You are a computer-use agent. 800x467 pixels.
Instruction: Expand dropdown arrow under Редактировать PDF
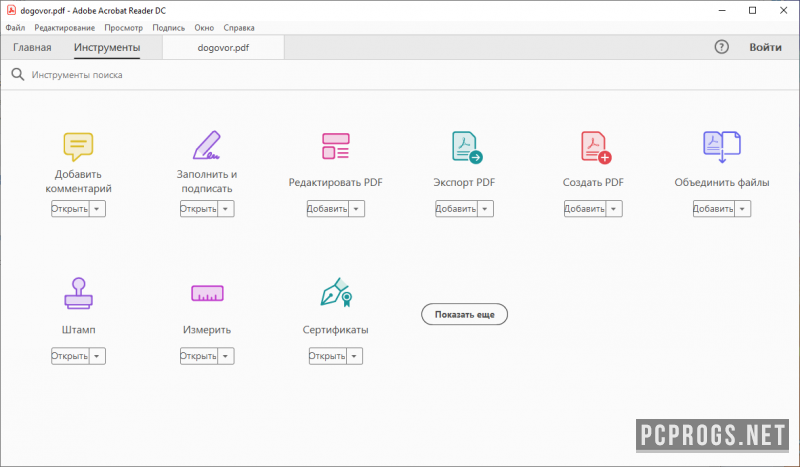(x=356, y=209)
